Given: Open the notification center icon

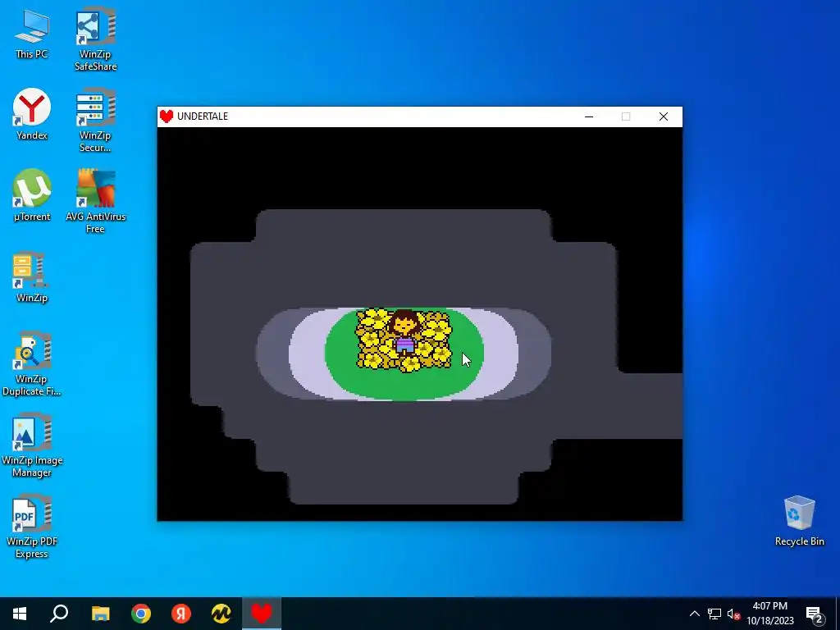Looking at the screenshot, I should click(x=815, y=614).
